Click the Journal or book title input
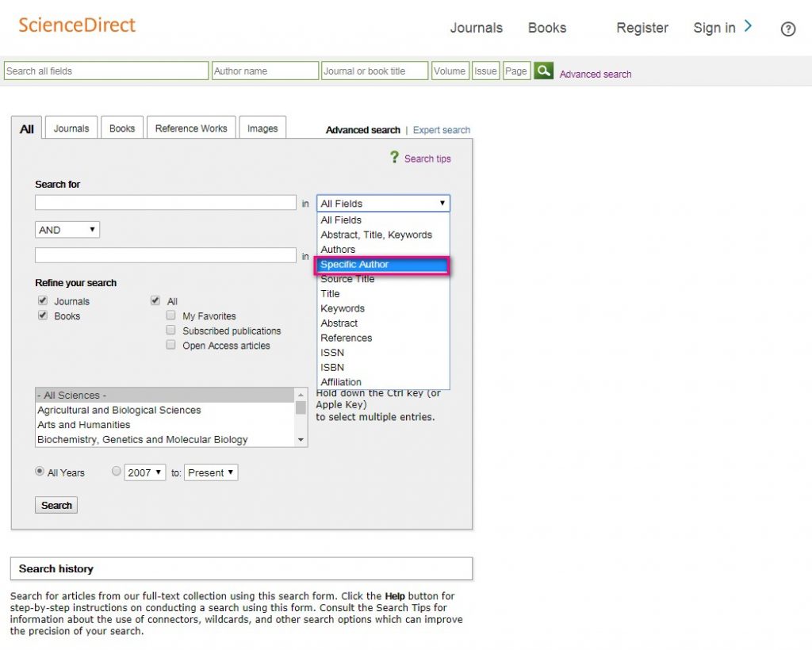The image size is (812, 650). click(375, 71)
